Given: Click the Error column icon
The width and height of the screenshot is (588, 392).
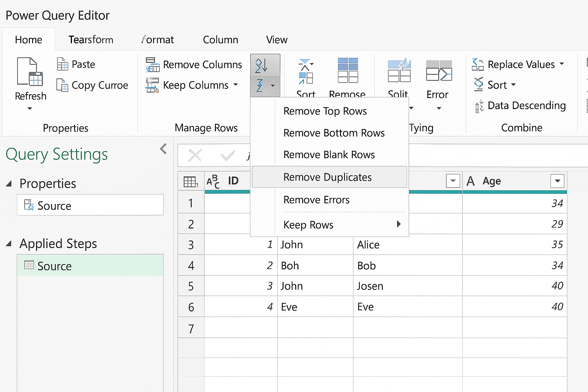Looking at the screenshot, I should click(x=439, y=70).
